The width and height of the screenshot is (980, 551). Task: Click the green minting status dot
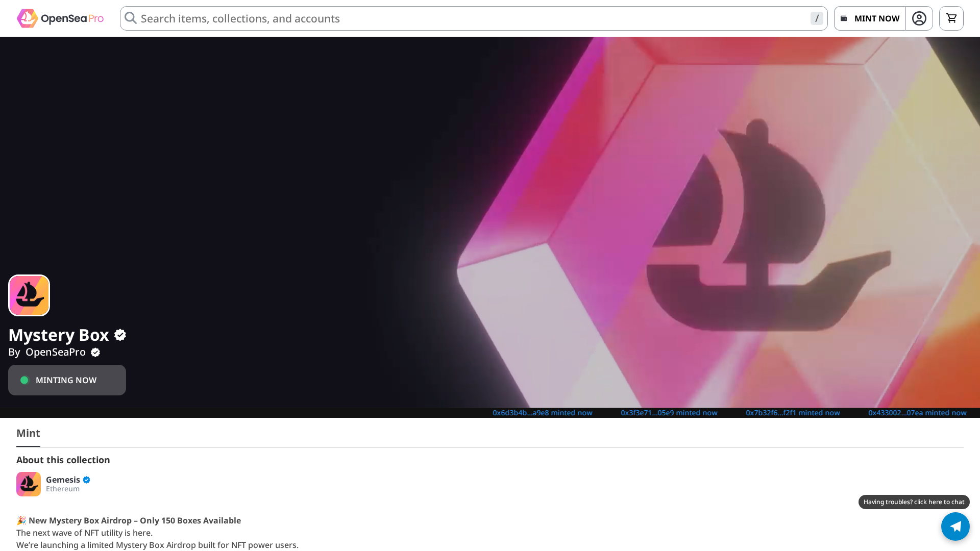pyautogui.click(x=24, y=380)
